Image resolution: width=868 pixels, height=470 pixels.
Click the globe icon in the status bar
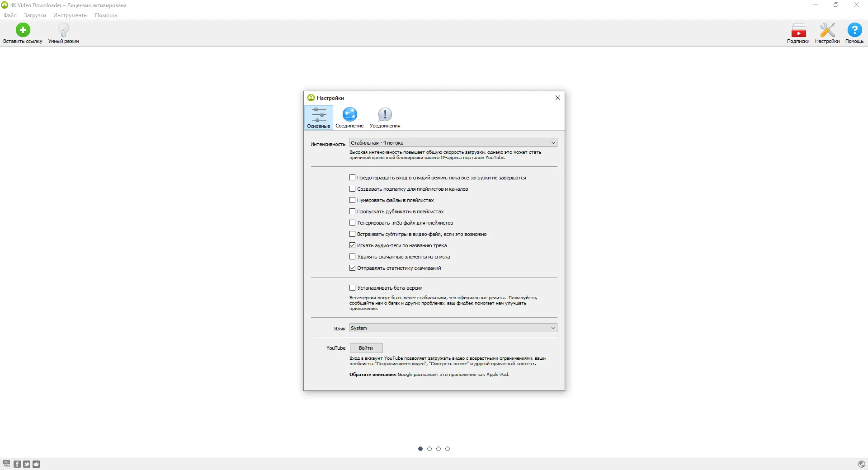862,464
